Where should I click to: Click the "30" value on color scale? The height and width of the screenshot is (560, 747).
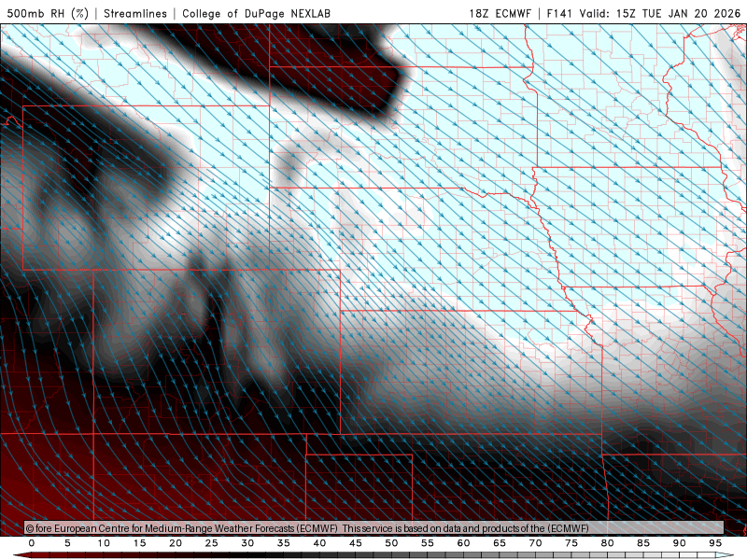247,543
